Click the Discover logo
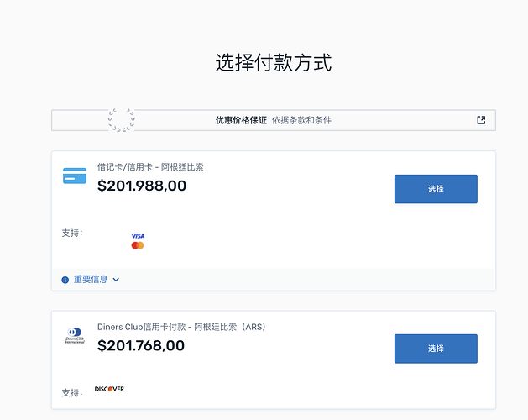 coord(109,389)
